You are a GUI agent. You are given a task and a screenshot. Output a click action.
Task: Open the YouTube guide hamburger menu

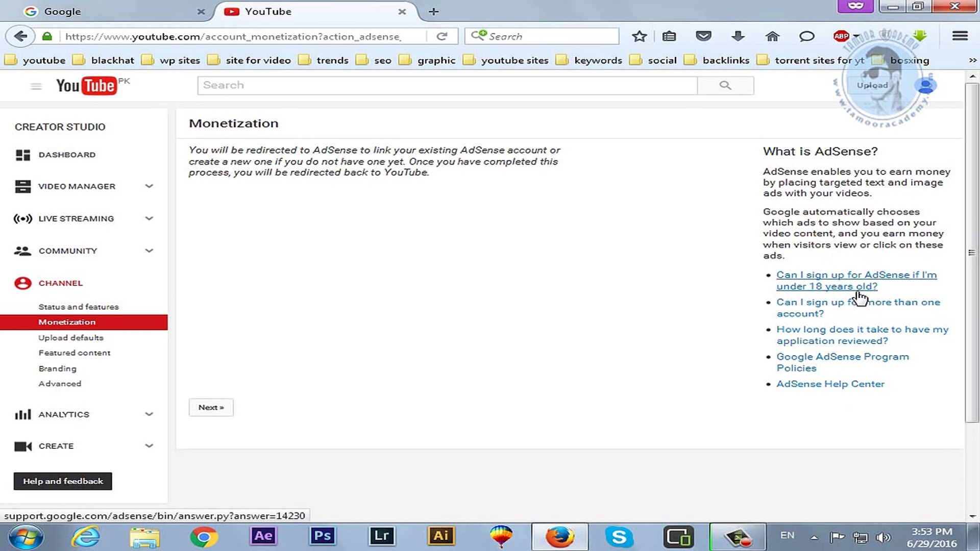point(35,86)
